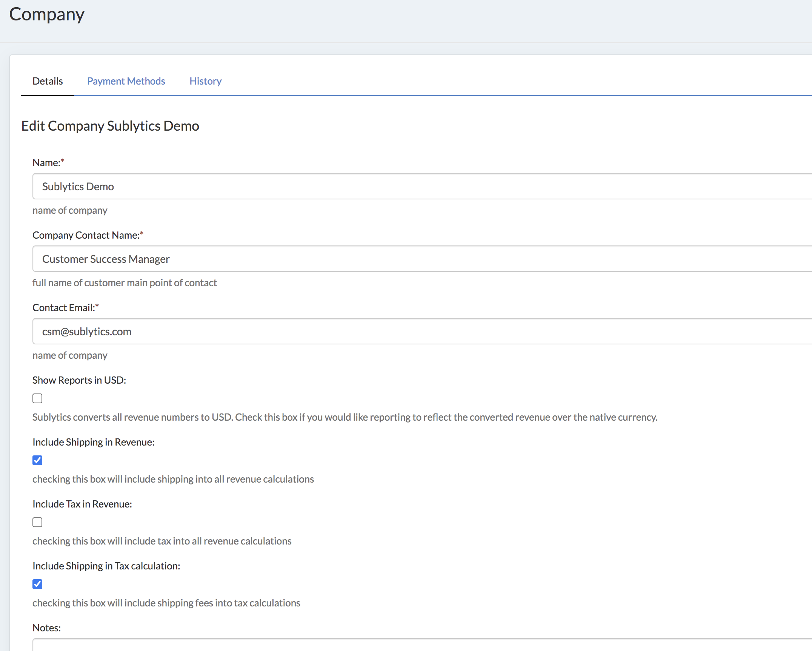Viewport: 812px width, 651px height.
Task: Click the "Include Shipping in Revenue:" label
Action: coord(94,442)
